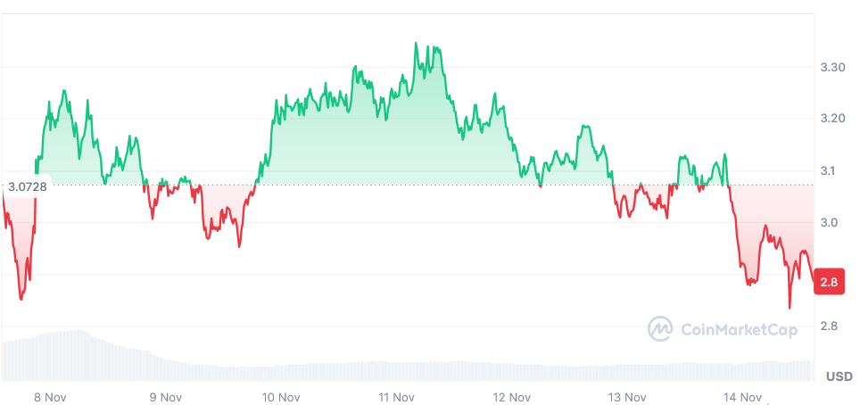
Task: Click the CoinMarketCap logo icon
Action: pos(660,329)
